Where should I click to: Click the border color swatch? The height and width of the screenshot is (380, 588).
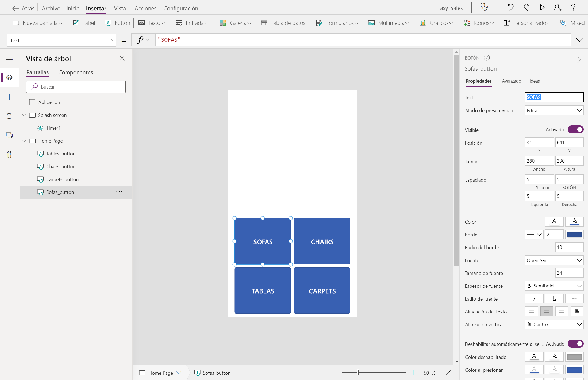coord(574,235)
